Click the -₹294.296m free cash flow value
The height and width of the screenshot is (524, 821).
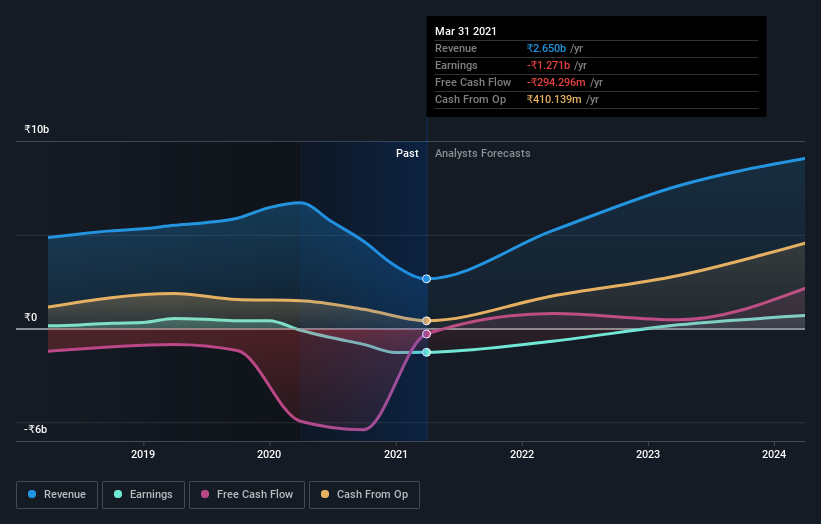click(556, 82)
